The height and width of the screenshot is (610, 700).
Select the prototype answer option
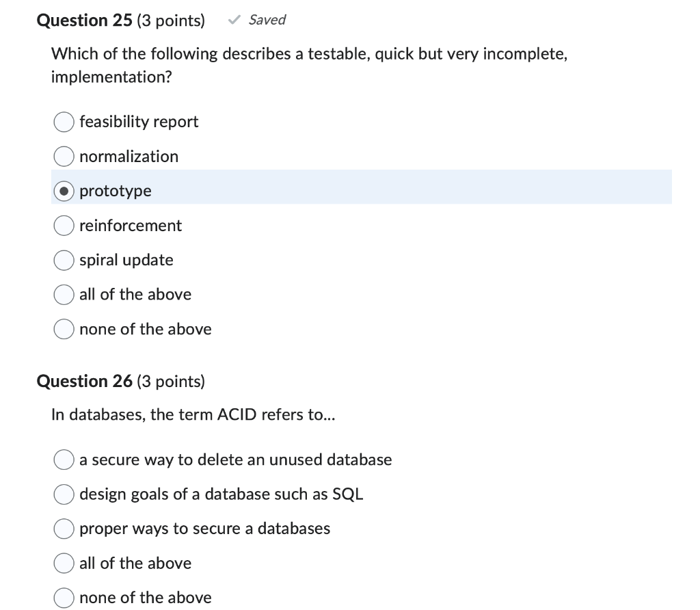64,191
